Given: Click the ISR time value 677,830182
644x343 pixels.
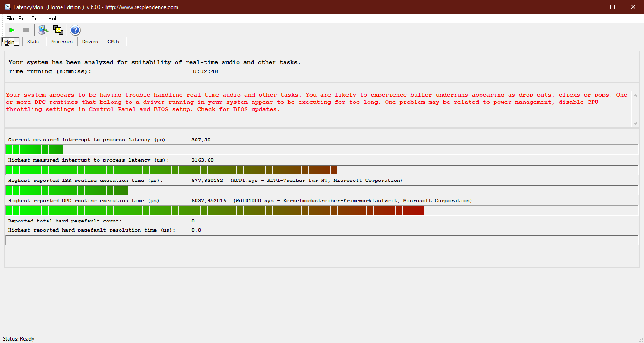Looking at the screenshot, I should coord(207,181).
